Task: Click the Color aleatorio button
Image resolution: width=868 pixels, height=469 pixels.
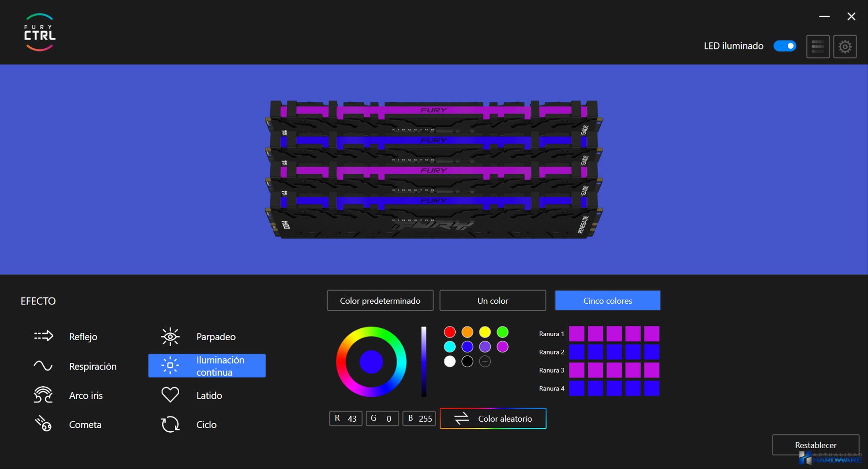Action: 493,419
